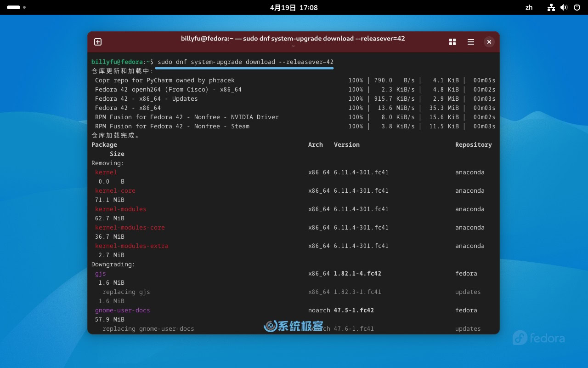Screen dimensions: 588x368
Task: Click the '915.7 KiB/s' speed value
Action: pyautogui.click(x=394, y=98)
